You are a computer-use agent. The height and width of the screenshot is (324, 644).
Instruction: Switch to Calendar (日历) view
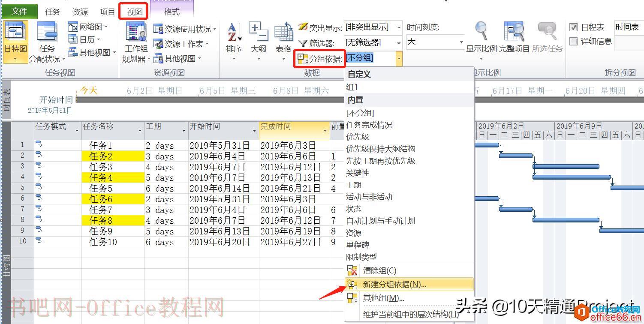point(84,40)
